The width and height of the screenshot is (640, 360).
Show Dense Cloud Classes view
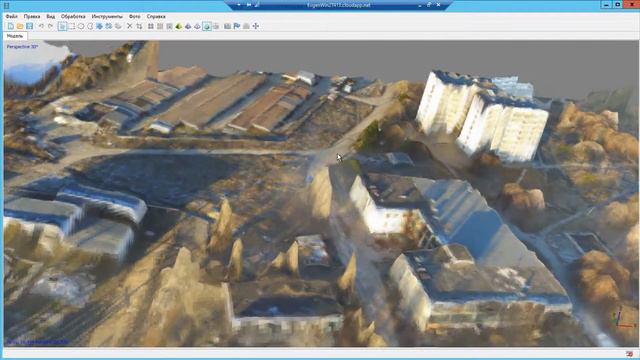click(x=169, y=26)
